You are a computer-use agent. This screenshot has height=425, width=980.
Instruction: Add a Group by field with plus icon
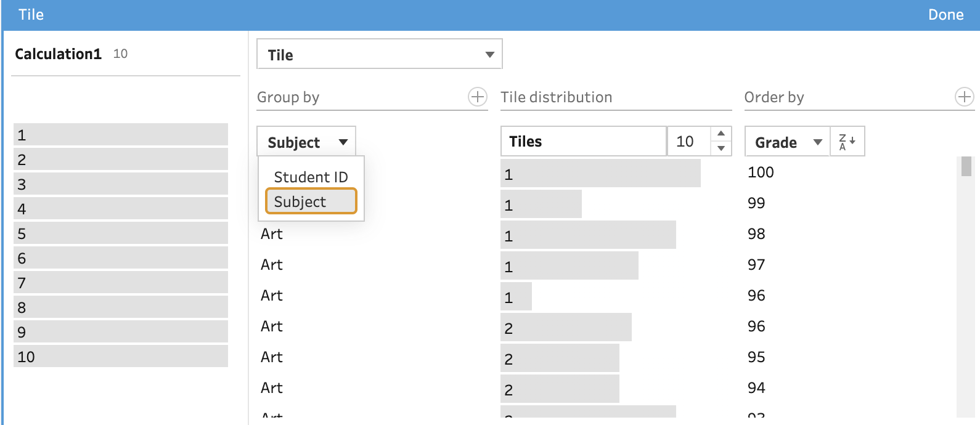coord(478,97)
